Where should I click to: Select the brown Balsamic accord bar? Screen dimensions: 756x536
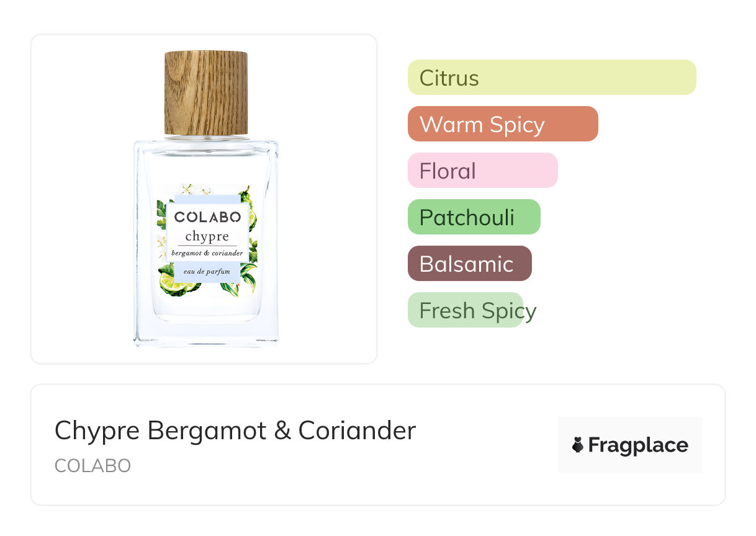tap(469, 264)
